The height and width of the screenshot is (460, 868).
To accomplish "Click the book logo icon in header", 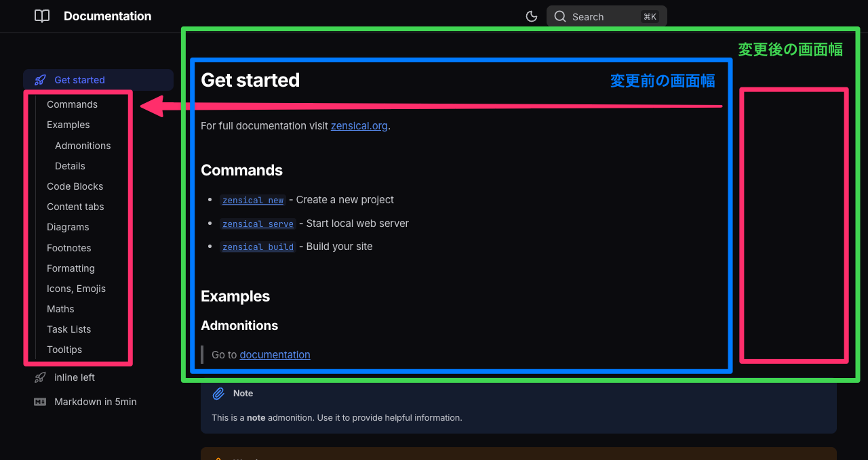I will (x=42, y=16).
